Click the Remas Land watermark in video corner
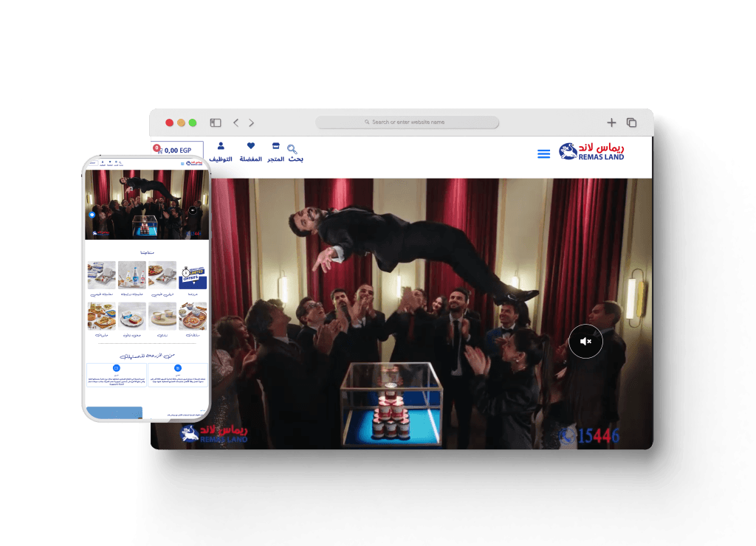 (x=214, y=433)
